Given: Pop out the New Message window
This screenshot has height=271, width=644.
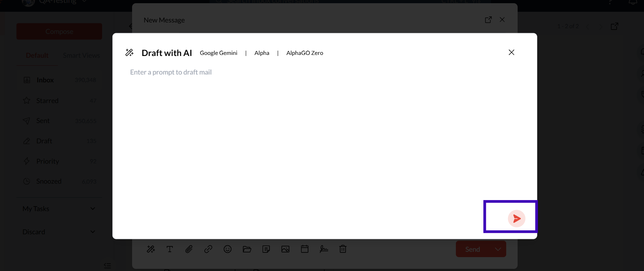Looking at the screenshot, I should point(488,20).
